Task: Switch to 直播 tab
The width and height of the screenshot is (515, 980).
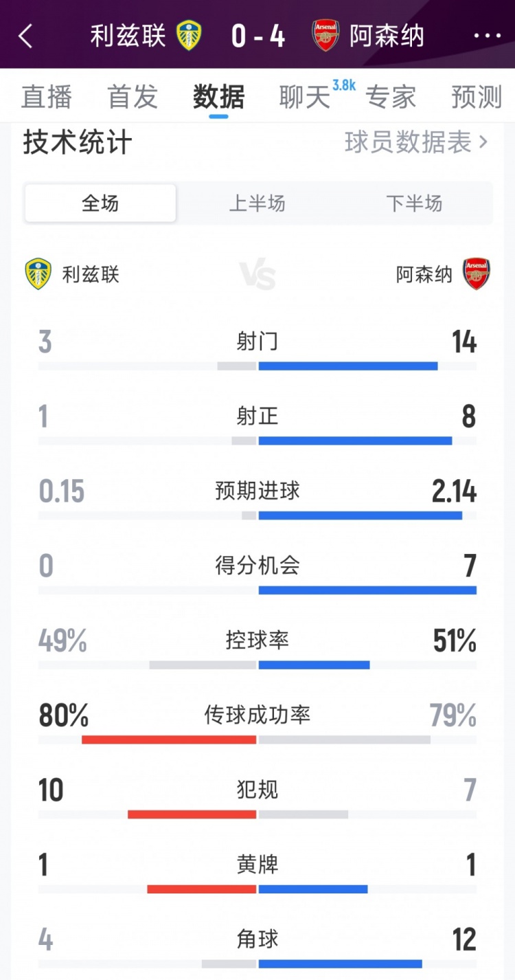Action: pyautogui.click(x=47, y=97)
